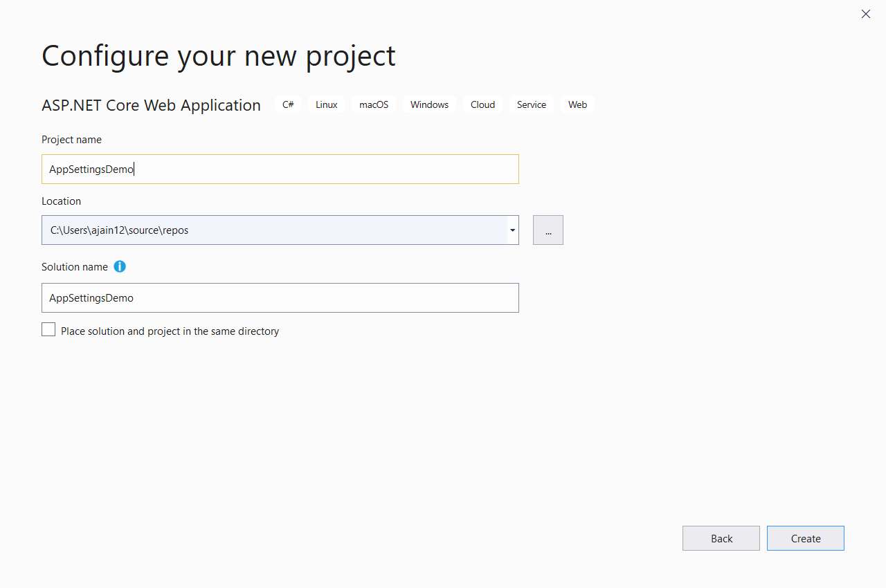Select the Service tag

[x=532, y=104]
